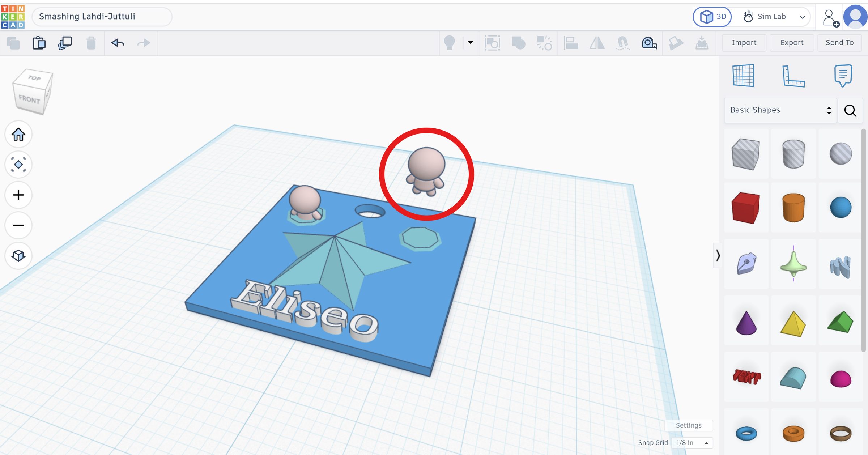Viewport: 868px width, 455px height.
Task: Select the red Box shape
Action: click(746, 208)
